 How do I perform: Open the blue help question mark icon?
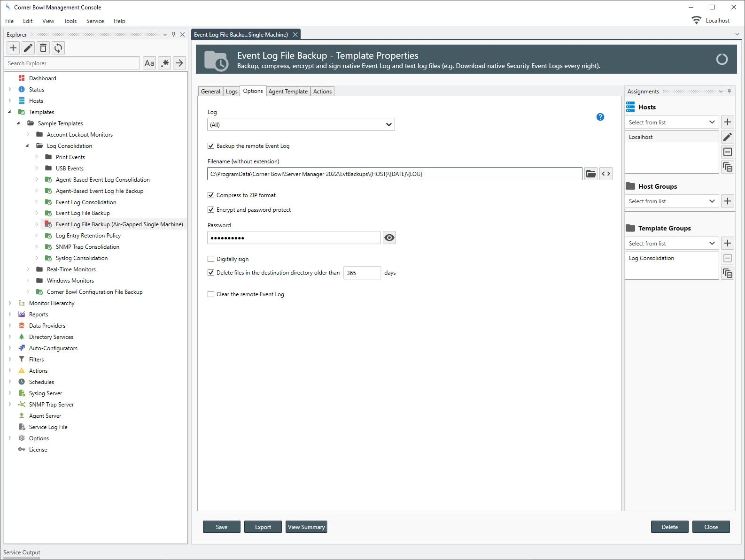tap(600, 117)
